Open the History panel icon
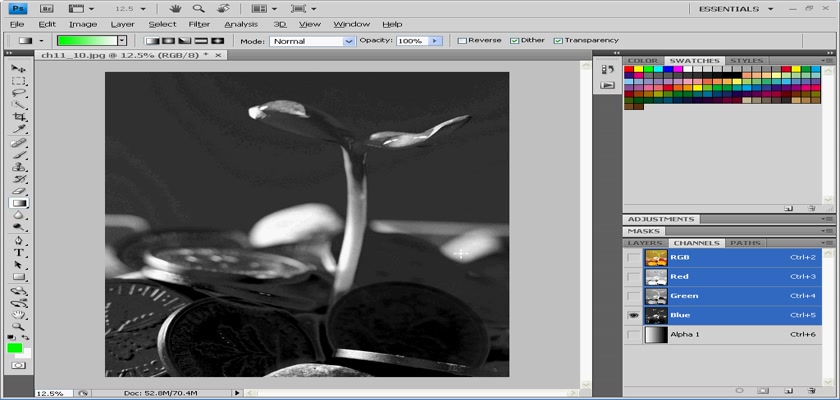The width and height of the screenshot is (840, 400). pos(607,70)
